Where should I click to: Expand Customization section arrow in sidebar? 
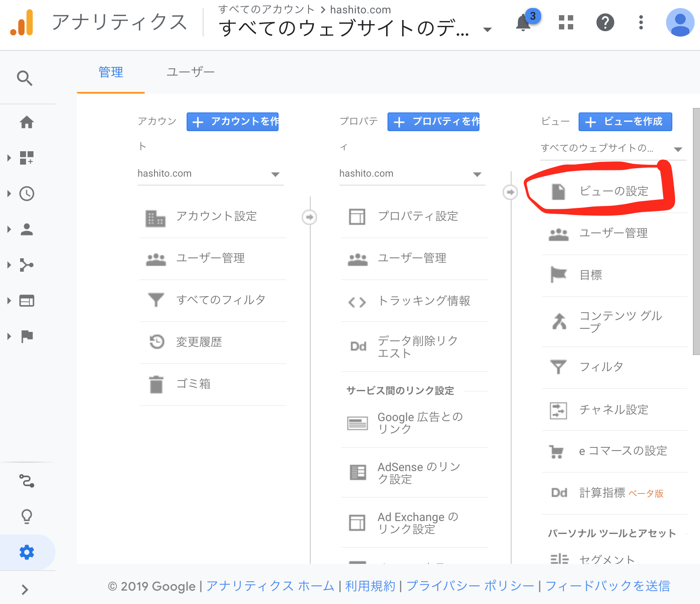9,157
